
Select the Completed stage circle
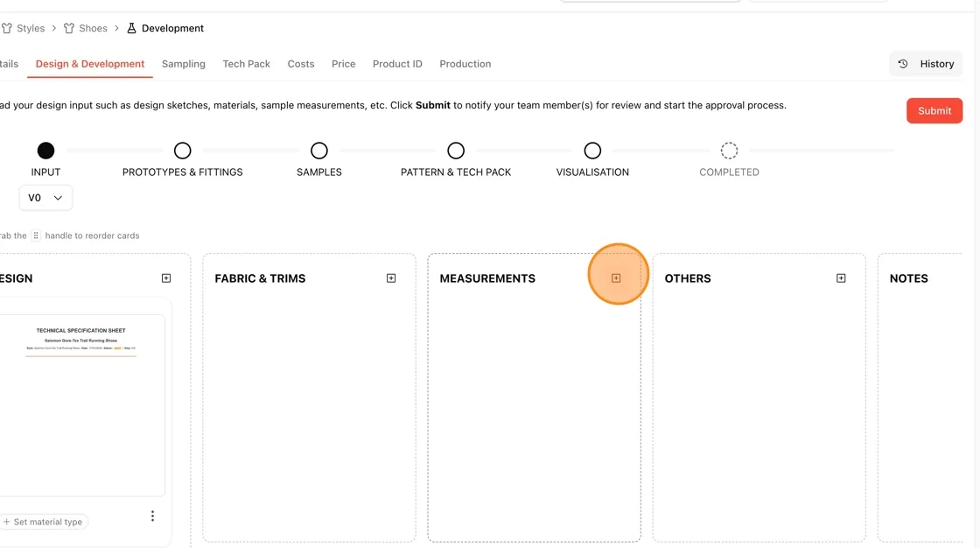tap(730, 151)
